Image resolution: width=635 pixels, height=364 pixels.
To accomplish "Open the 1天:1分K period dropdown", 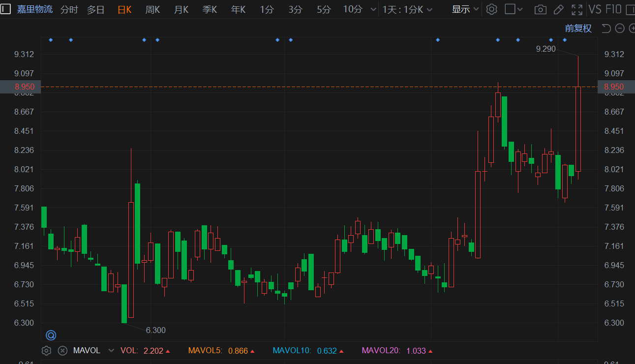I will point(407,9).
